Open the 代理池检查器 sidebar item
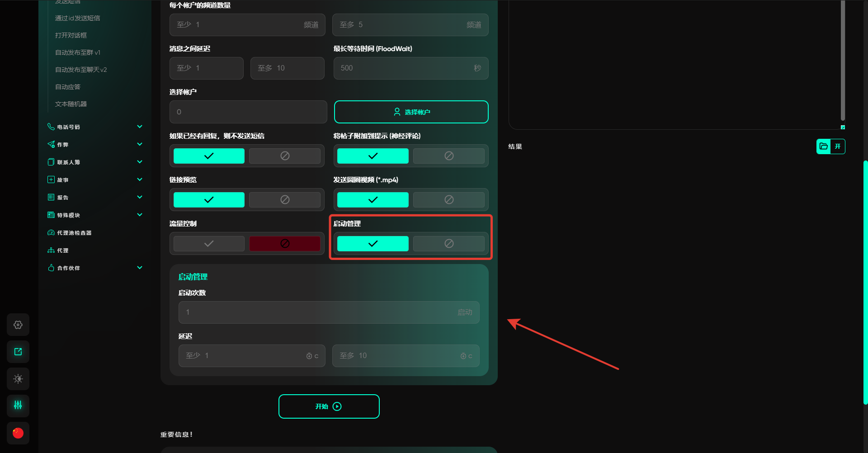The height and width of the screenshot is (453, 868). click(x=74, y=233)
